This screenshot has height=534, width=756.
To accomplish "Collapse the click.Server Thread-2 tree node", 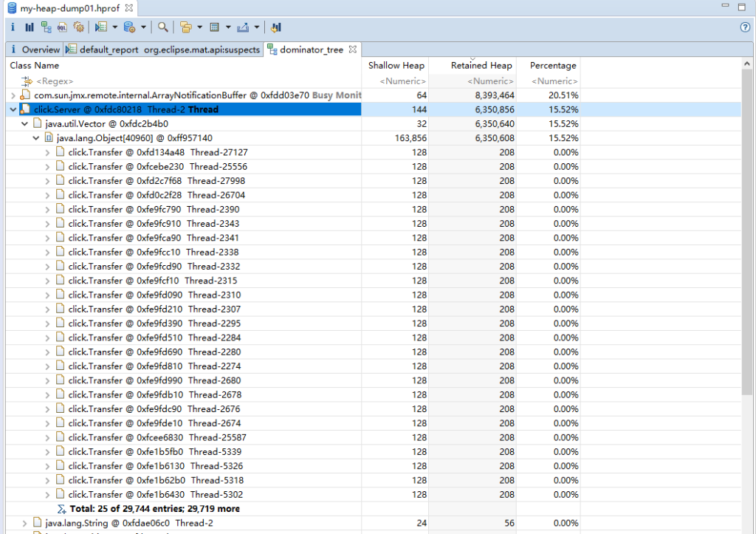I will click(x=13, y=110).
